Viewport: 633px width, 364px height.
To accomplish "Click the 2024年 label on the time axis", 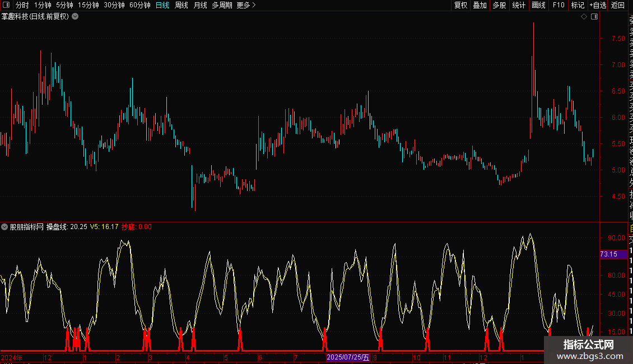I will (x=12, y=357).
